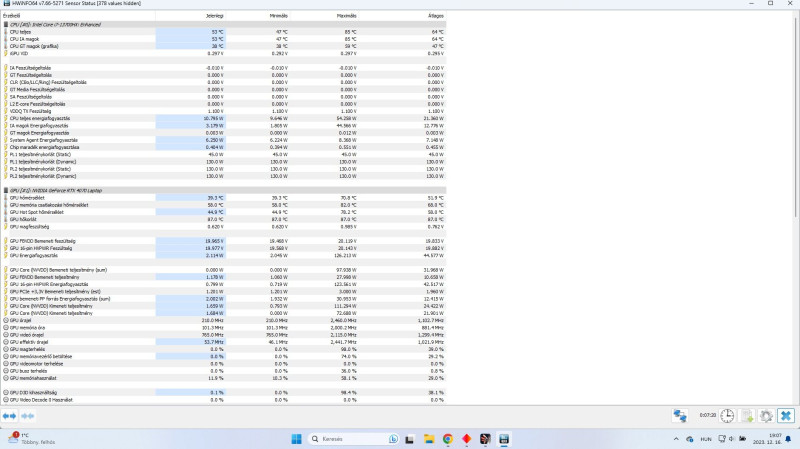
Task: Open File Explorer from the taskbar
Action: (x=429, y=439)
